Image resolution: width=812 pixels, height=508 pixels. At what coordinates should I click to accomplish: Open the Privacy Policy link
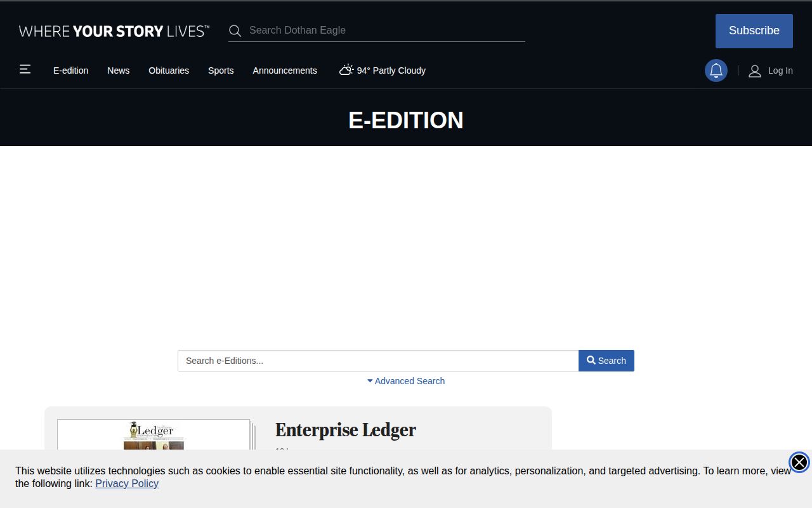tap(127, 484)
